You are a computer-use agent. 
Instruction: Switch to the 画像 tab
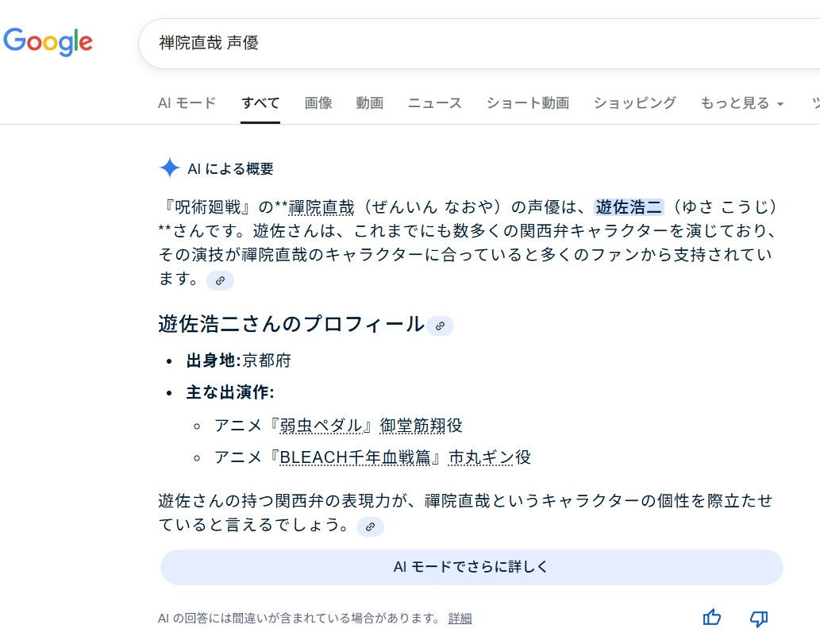tap(318, 103)
